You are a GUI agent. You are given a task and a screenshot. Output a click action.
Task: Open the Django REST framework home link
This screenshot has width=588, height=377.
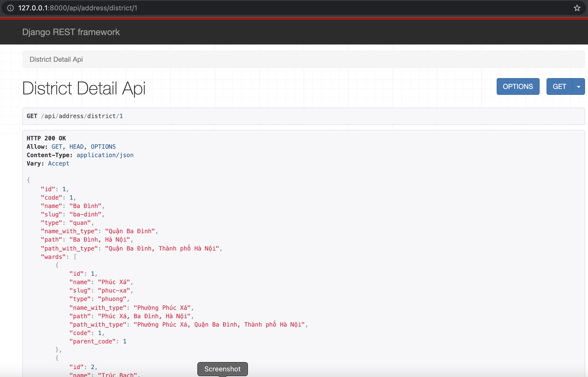click(71, 32)
